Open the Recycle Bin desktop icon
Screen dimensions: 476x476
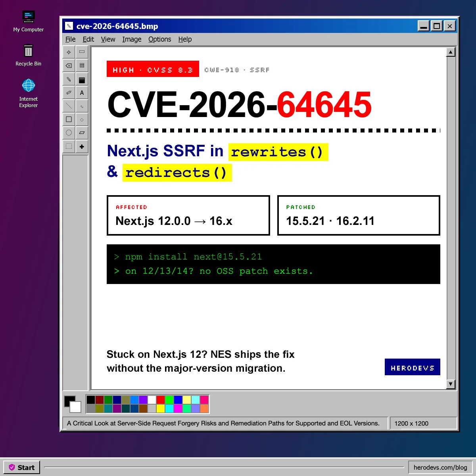tap(29, 56)
